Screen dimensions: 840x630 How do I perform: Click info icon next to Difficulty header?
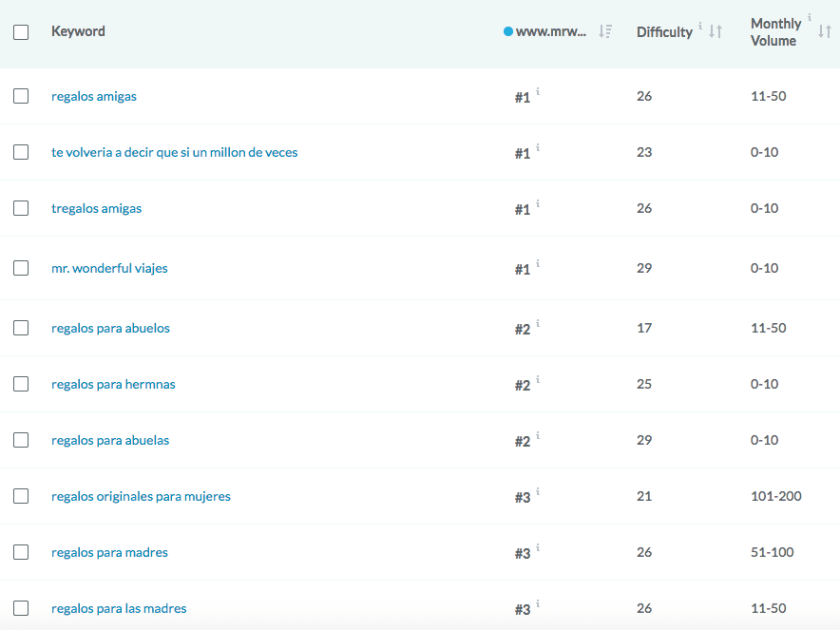point(700,26)
